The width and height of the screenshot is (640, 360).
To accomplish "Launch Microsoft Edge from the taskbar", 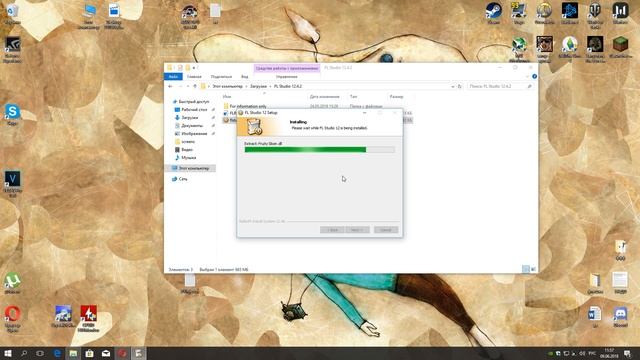I will 57,353.
